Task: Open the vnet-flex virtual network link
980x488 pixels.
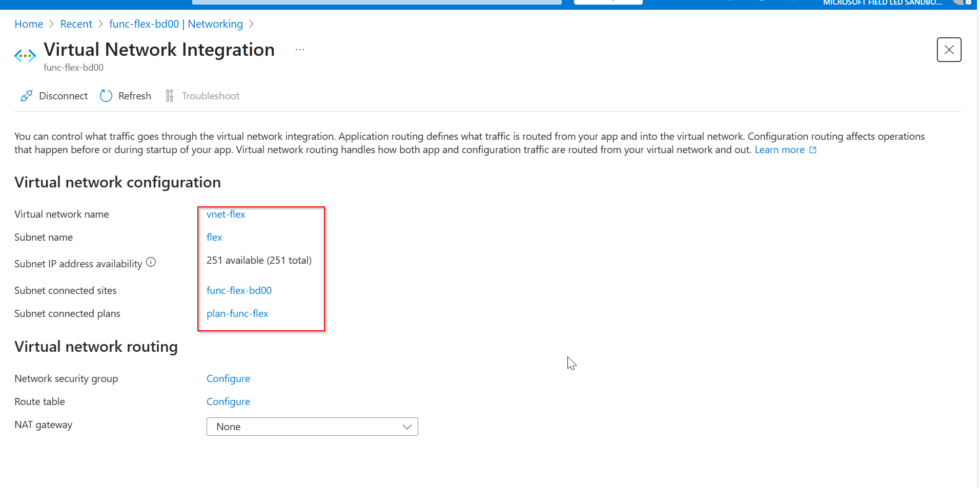Action: pyautogui.click(x=226, y=214)
